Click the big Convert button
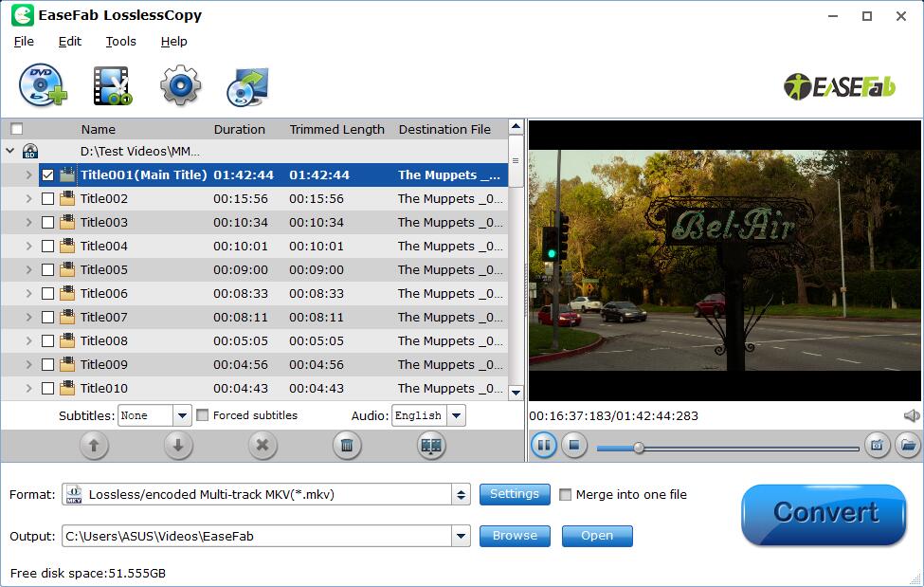924x587 pixels. pyautogui.click(x=824, y=514)
